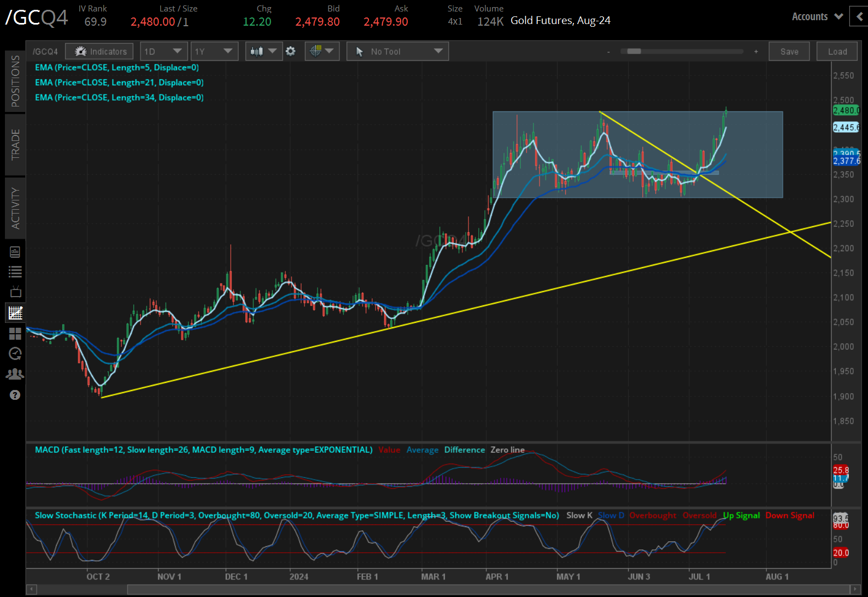Open the research book icon in sidebar
The image size is (868, 597).
tap(15, 252)
